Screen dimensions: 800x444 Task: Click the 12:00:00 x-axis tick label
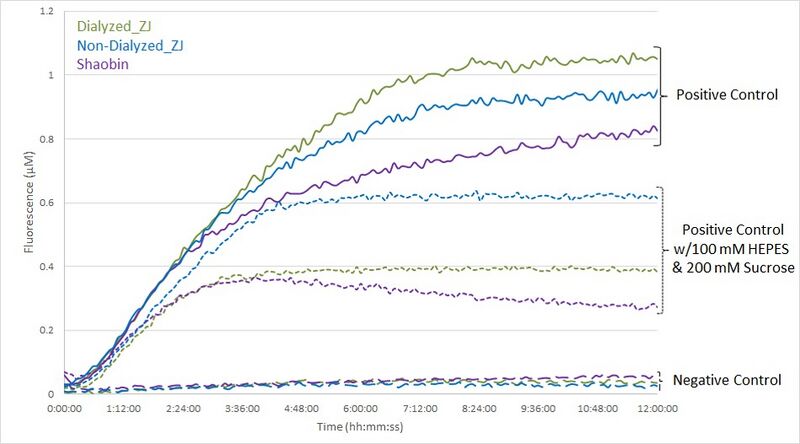[657, 409]
